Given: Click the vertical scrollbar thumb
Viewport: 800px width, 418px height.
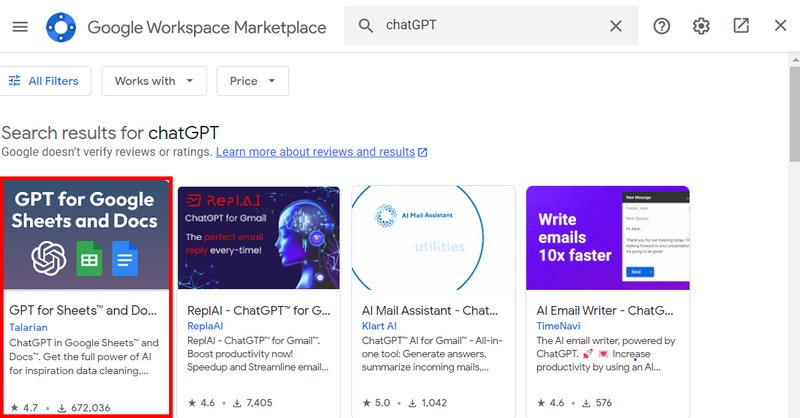Looking at the screenshot, I should tap(794, 115).
